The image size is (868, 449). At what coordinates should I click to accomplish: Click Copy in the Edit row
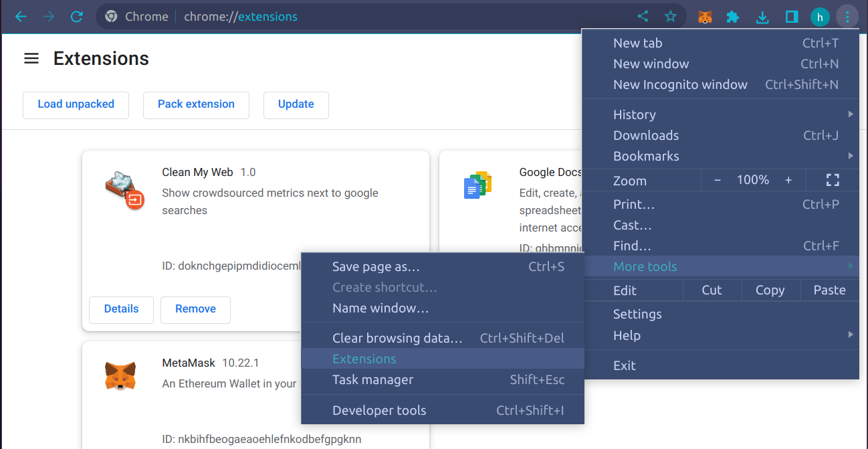(x=770, y=290)
